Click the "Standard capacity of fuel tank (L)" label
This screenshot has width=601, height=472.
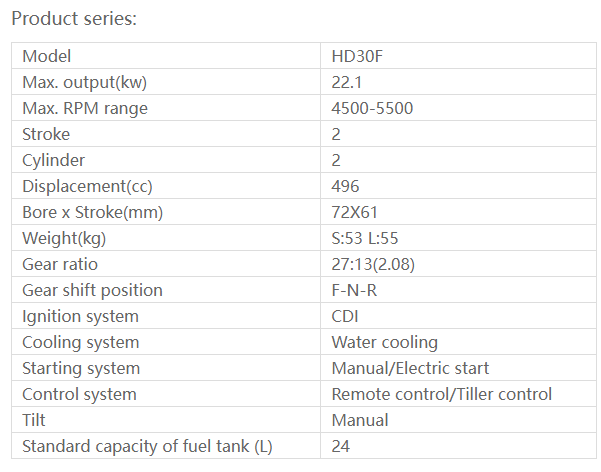click(147, 446)
